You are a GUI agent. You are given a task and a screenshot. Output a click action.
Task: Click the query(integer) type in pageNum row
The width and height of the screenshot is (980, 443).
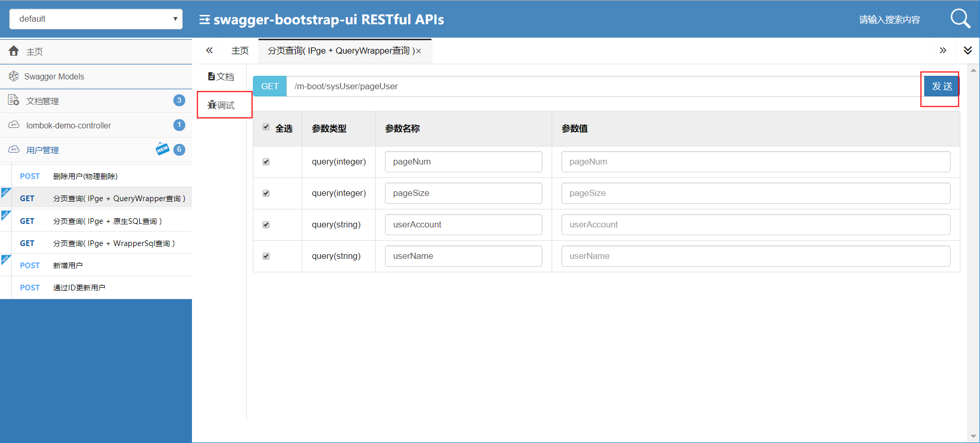click(x=339, y=162)
